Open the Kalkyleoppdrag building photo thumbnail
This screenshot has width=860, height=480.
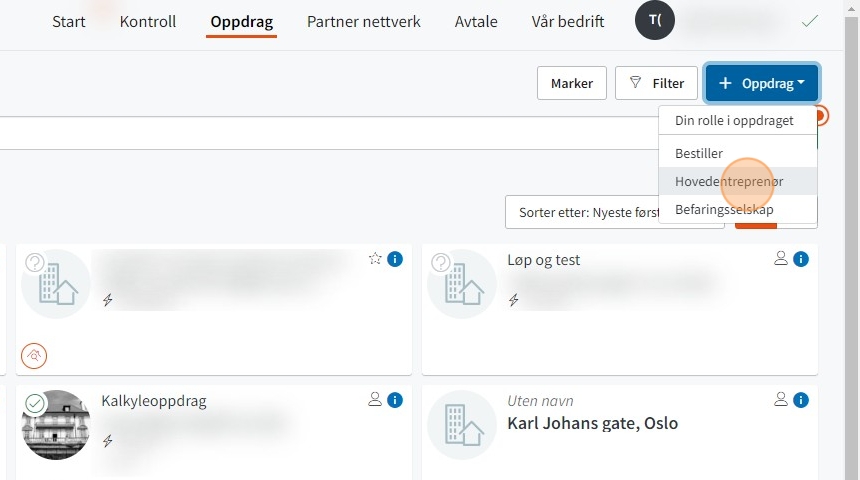[x=55, y=425]
